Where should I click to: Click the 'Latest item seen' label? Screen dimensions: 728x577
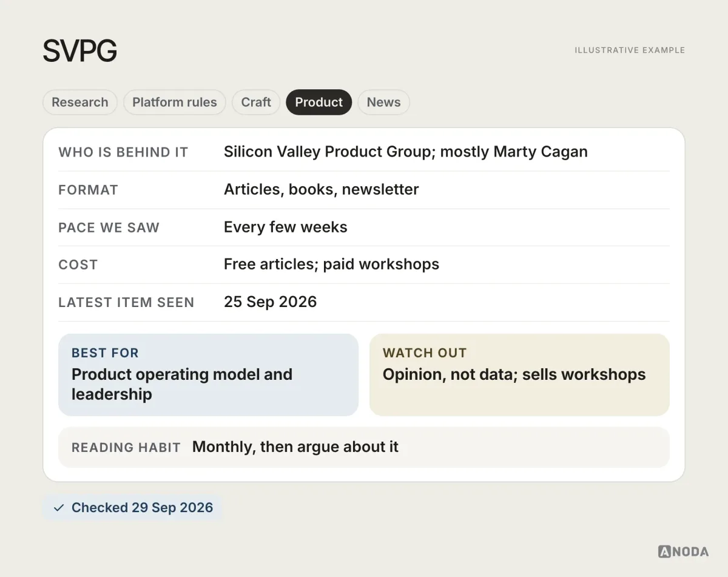[126, 303]
